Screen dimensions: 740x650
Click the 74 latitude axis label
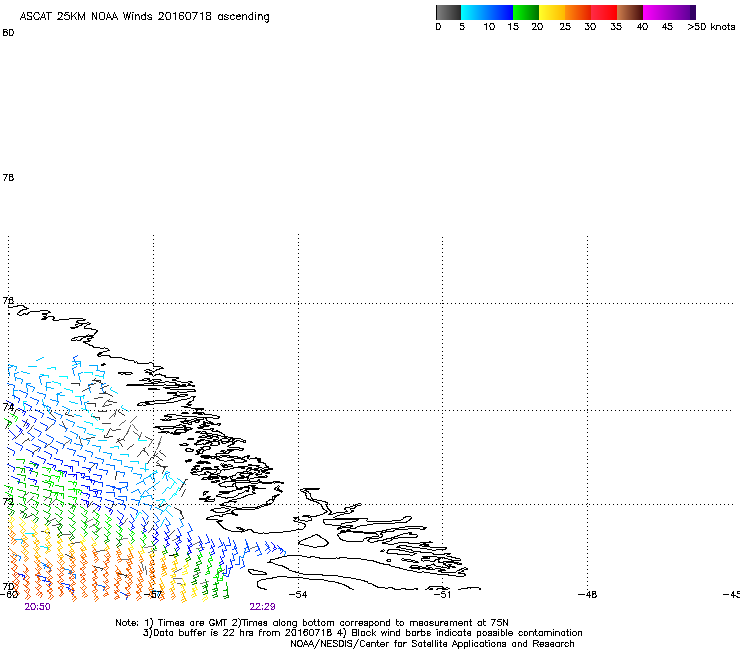click(x=8, y=407)
